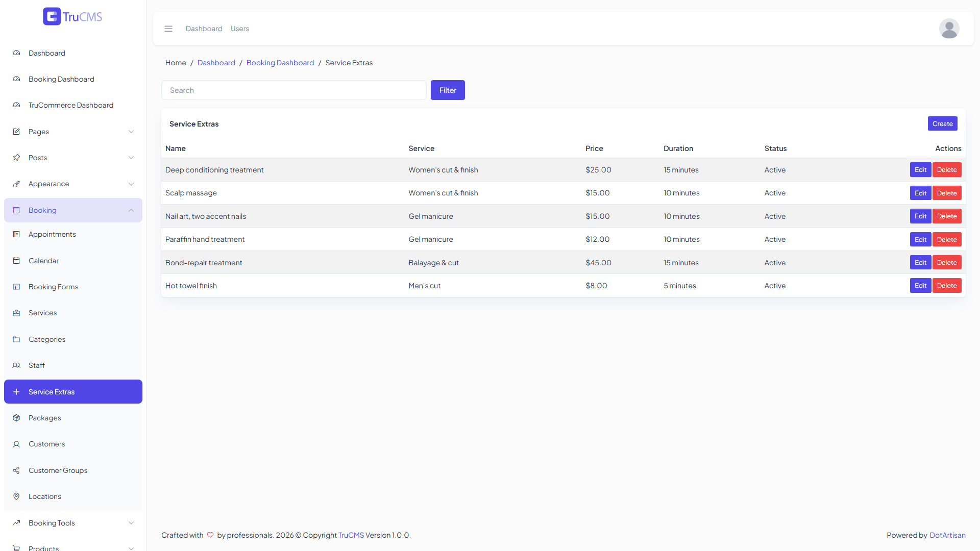980x551 pixels.
Task: Edit the Scalp massage extra
Action: point(920,193)
